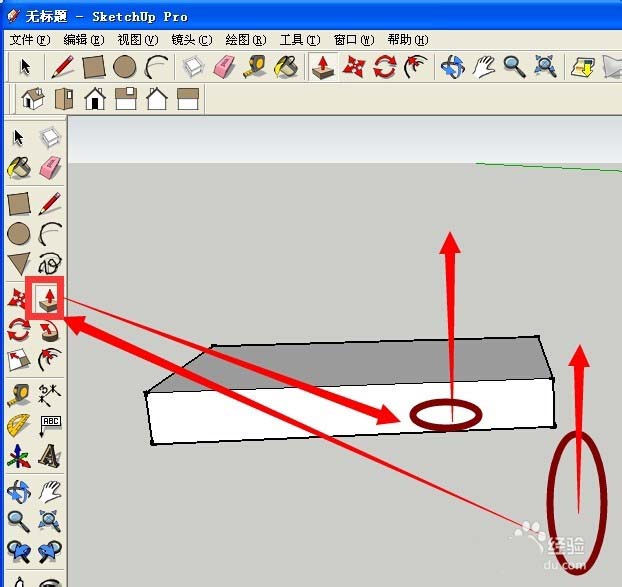Activate Push/Pull tool in top toolbar
The height and width of the screenshot is (587, 622).
pos(323,67)
